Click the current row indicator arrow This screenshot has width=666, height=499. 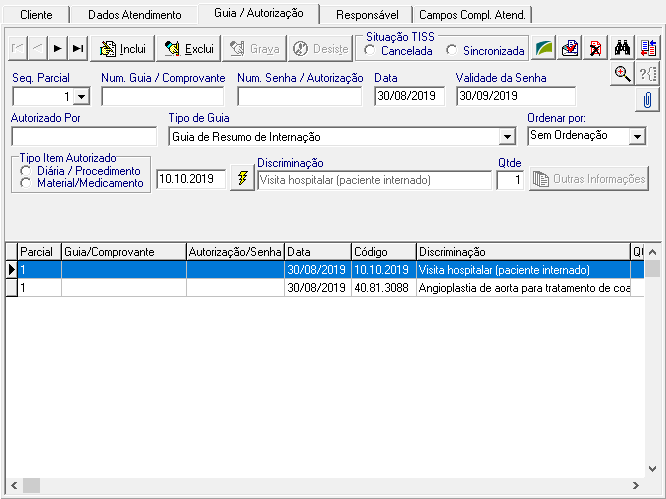click(12, 270)
